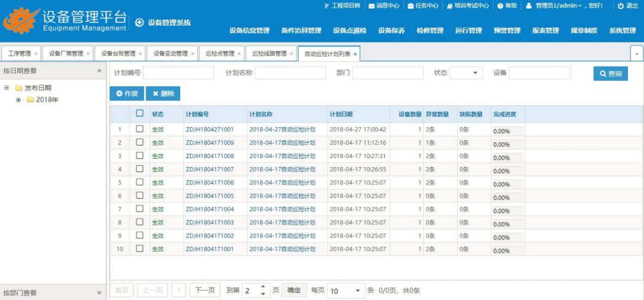
Task: Close the 自动巡检计划列表 tab
Action: point(355,54)
